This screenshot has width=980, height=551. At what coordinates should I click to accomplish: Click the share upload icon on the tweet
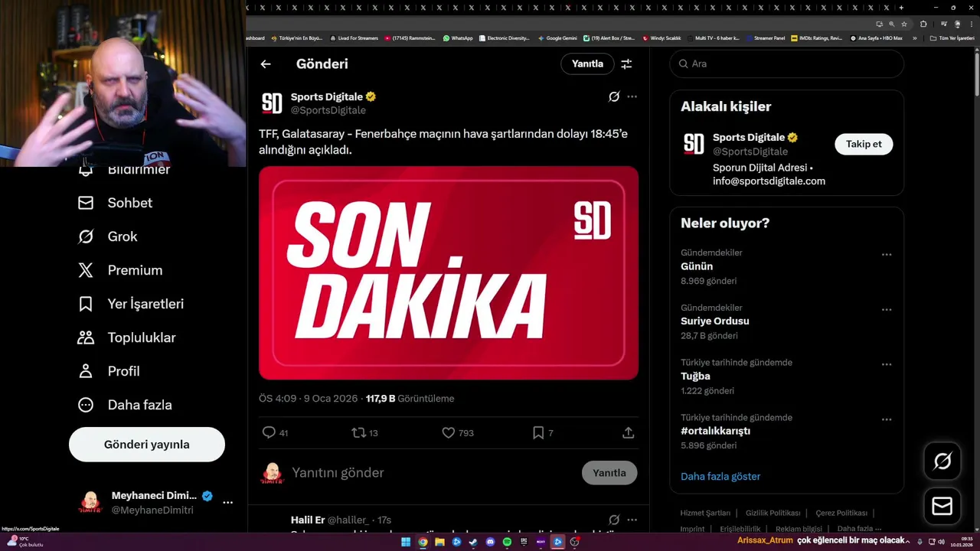click(x=628, y=432)
